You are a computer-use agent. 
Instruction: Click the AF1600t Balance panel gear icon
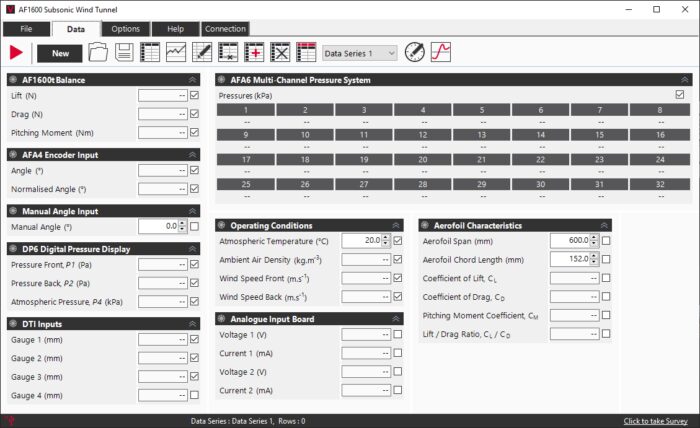pyautogui.click(x=13, y=80)
